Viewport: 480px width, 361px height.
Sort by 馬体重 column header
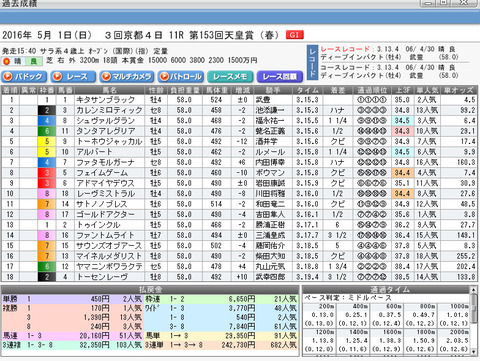(216, 90)
